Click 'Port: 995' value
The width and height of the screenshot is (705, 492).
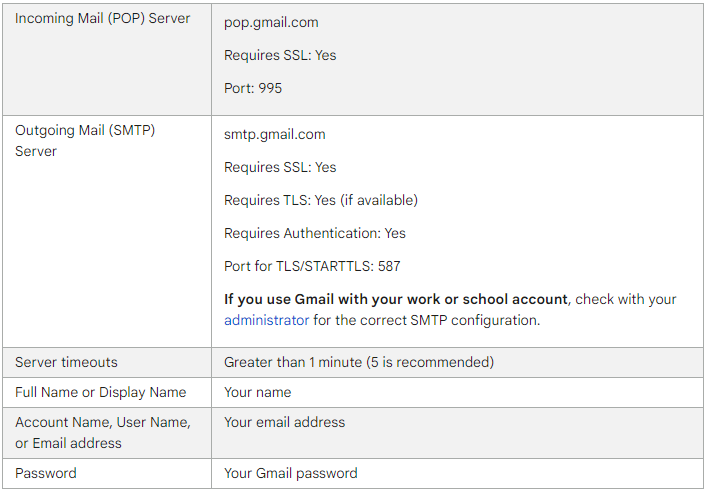(253, 88)
